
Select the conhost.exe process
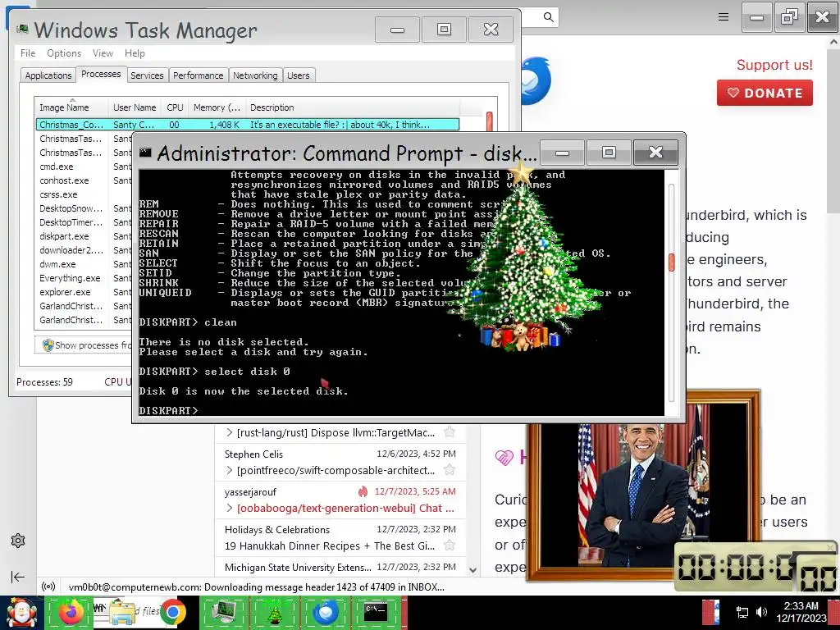[64, 180]
